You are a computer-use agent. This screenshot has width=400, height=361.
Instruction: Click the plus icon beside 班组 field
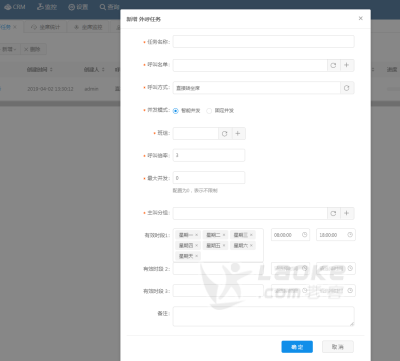238,133
